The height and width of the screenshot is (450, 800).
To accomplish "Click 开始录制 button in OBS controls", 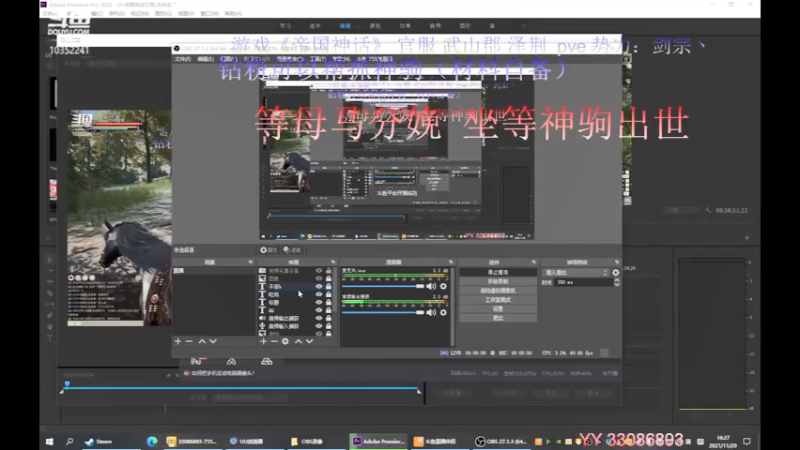I will [498, 282].
